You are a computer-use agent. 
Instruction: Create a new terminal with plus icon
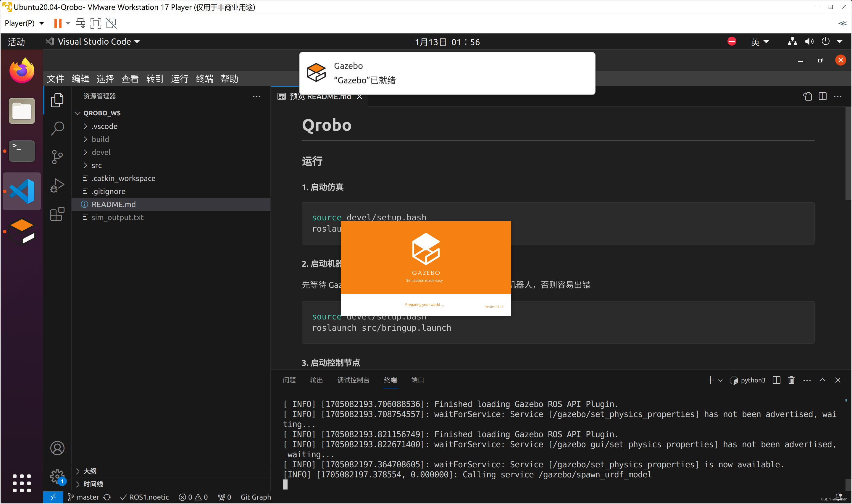710,380
